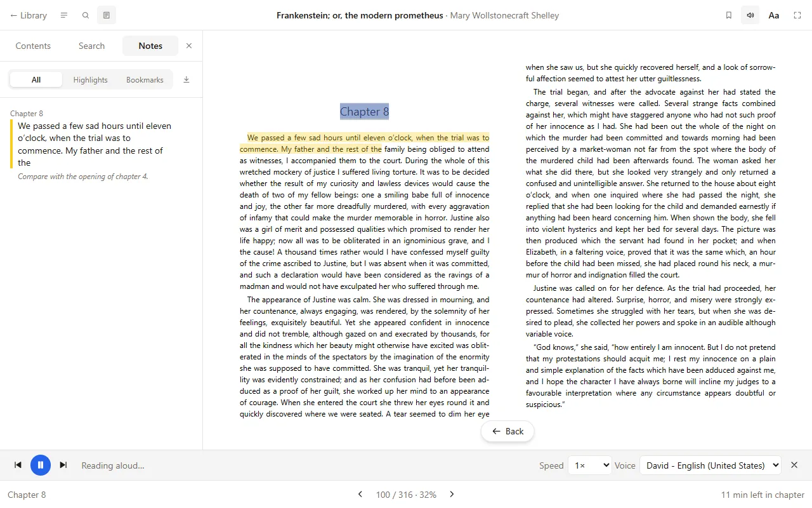Open the search magnifier icon in header
This screenshot has height=508, width=812.
pos(86,15)
